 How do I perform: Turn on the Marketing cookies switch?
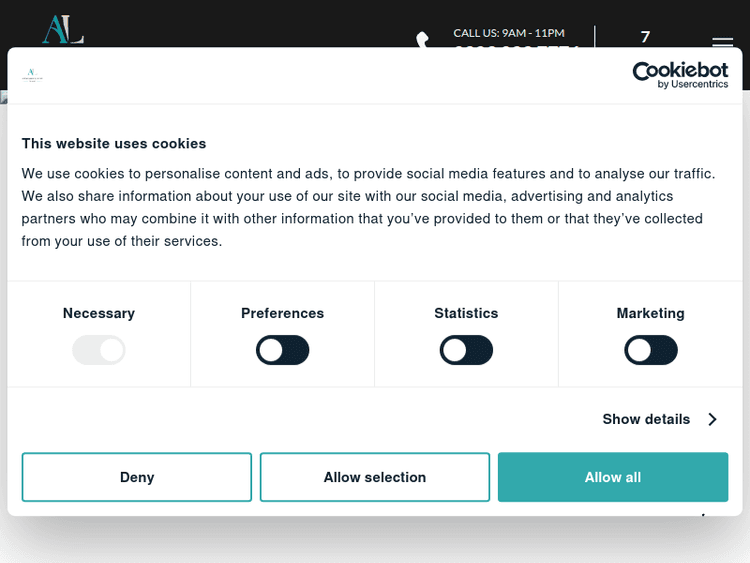pyautogui.click(x=651, y=350)
